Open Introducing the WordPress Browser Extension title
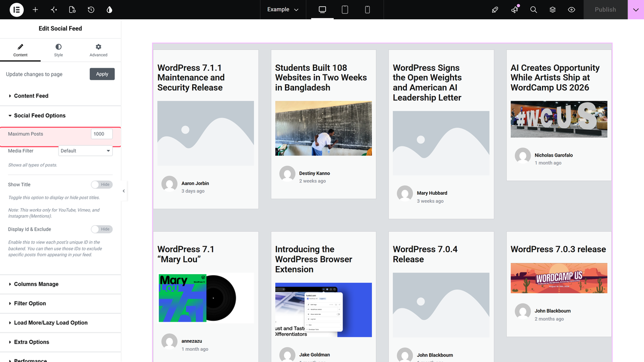The image size is (644, 362). (x=313, y=260)
